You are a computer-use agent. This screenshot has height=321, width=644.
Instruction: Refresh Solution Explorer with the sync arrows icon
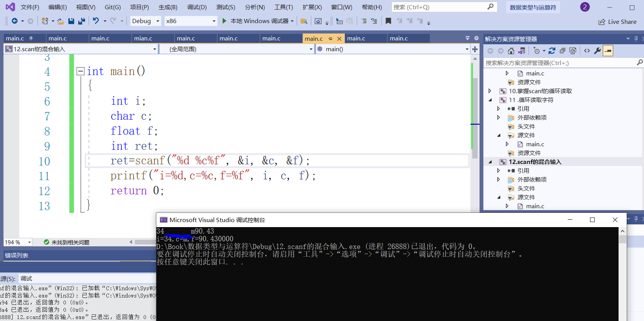pyautogui.click(x=552, y=51)
